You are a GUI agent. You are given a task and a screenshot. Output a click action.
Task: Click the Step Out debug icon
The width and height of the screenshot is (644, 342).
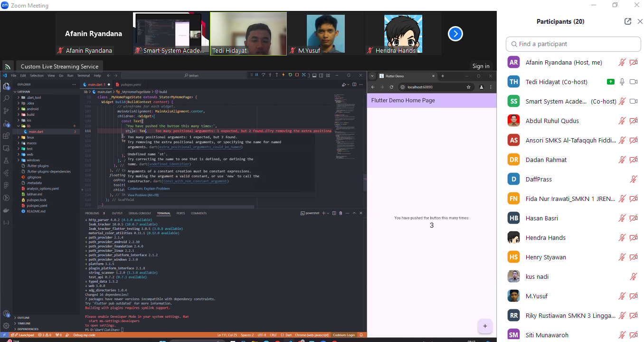coord(277,75)
